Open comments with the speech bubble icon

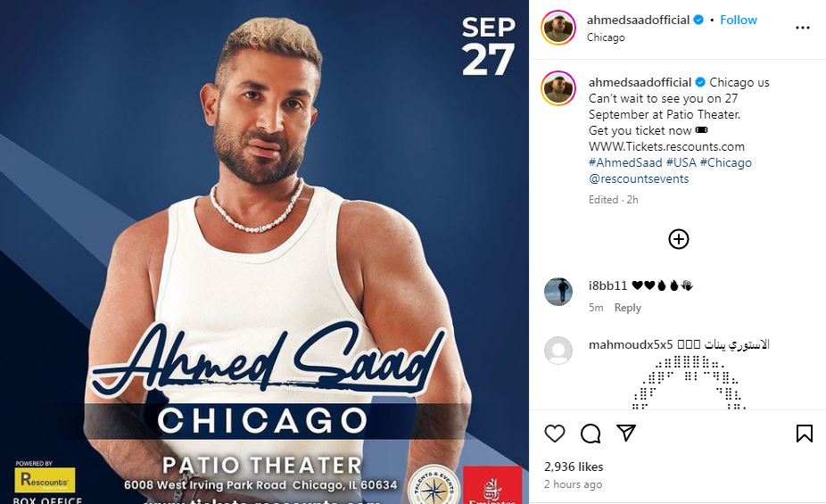click(591, 434)
